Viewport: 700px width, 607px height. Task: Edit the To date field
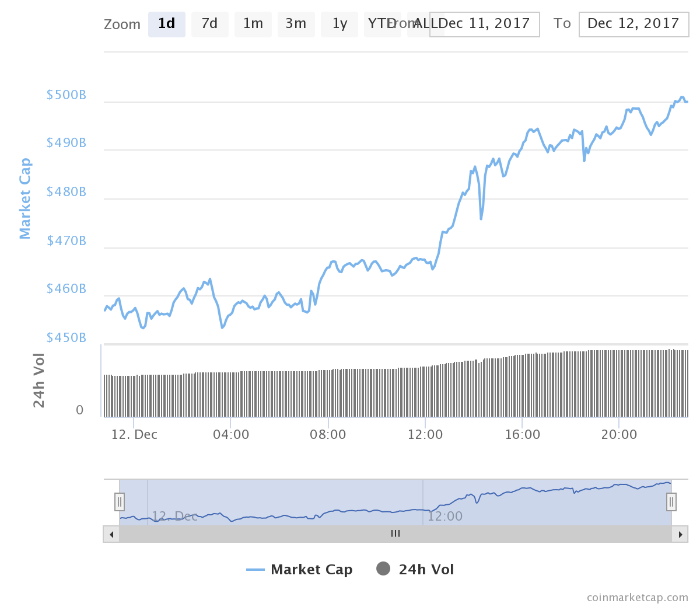point(633,24)
